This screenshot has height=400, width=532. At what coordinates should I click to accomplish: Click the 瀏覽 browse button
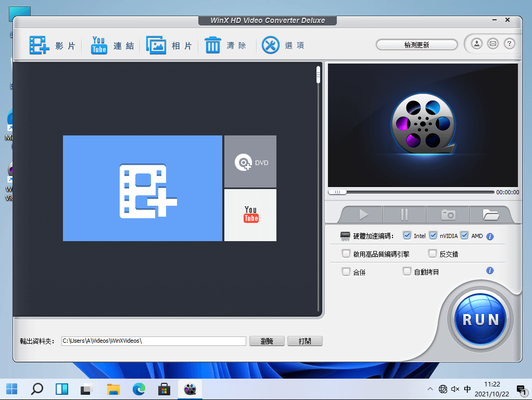[x=267, y=341]
